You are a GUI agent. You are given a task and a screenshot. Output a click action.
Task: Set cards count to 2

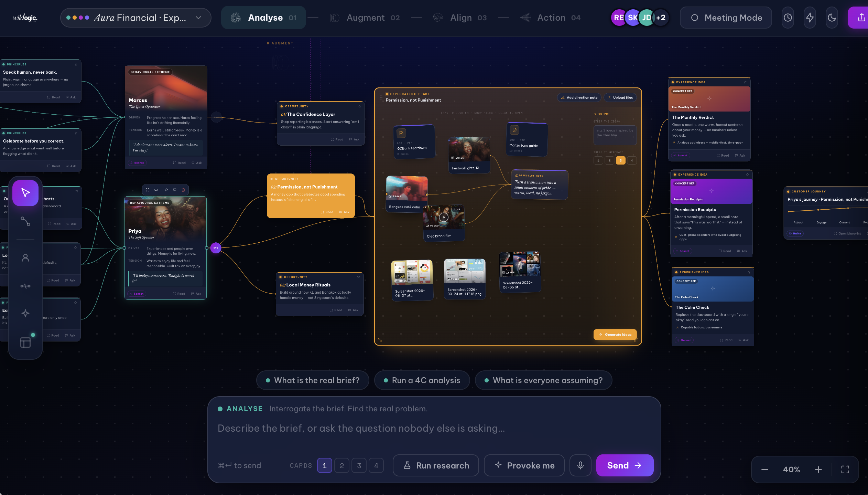pyautogui.click(x=342, y=465)
